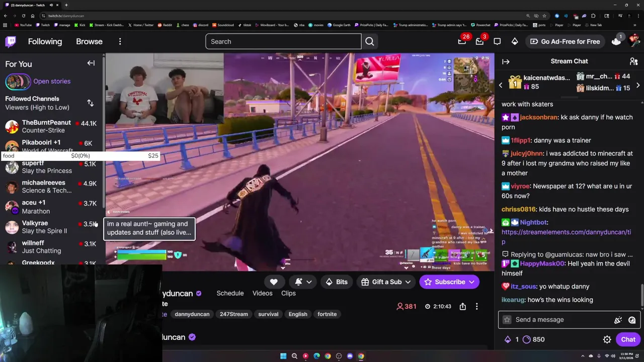Click the fortnite tag
The image size is (644, 362).
pos(327,314)
